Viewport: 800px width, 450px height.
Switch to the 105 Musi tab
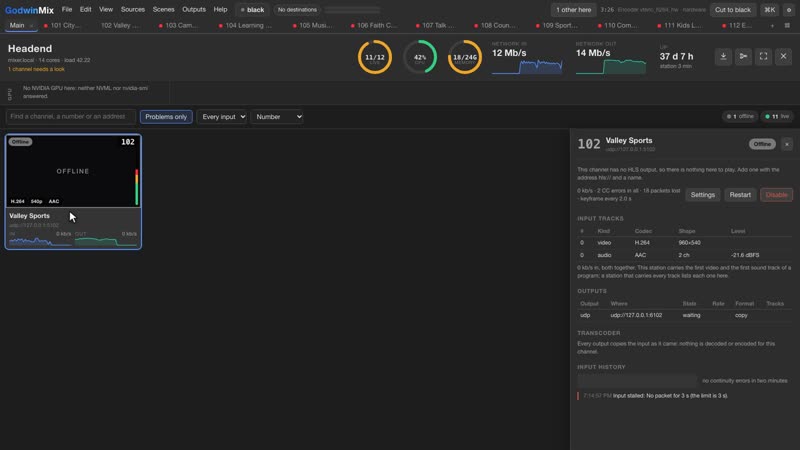coord(313,26)
